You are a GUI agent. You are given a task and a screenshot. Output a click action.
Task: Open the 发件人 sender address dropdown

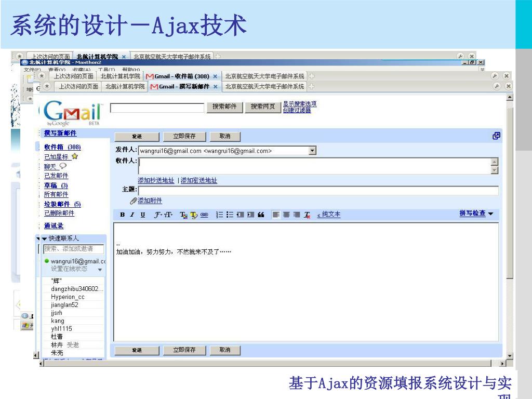click(312, 150)
